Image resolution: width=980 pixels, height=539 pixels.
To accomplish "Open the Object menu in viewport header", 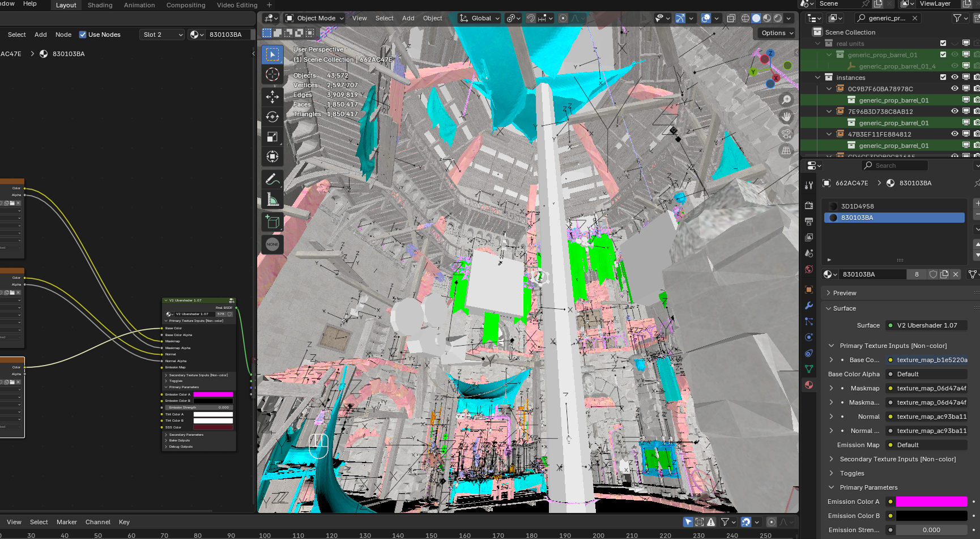I will click(x=432, y=18).
